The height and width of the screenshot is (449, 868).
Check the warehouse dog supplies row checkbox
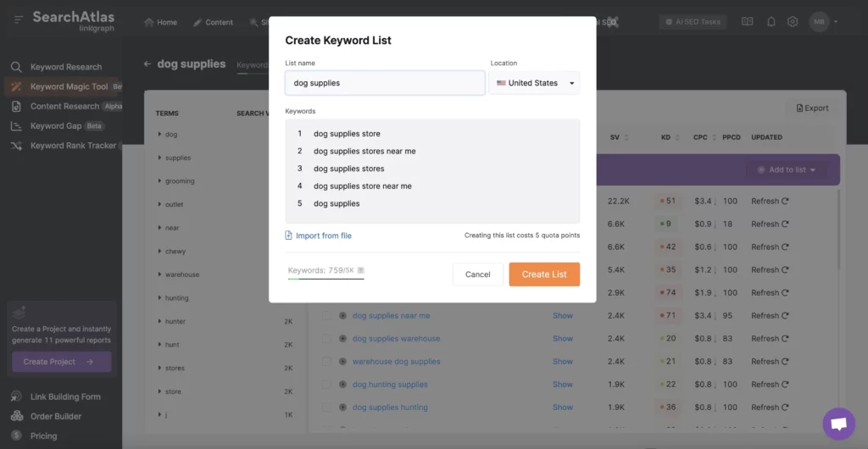click(x=326, y=362)
